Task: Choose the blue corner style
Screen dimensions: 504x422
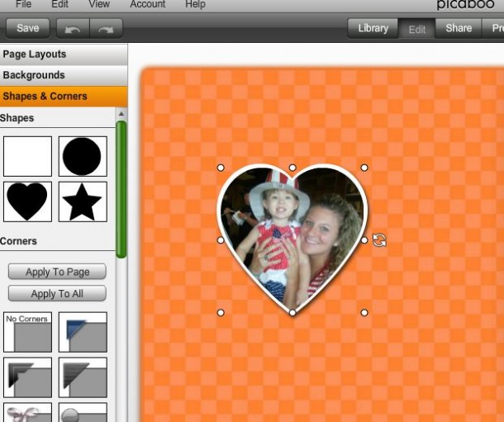Action: click(x=83, y=332)
